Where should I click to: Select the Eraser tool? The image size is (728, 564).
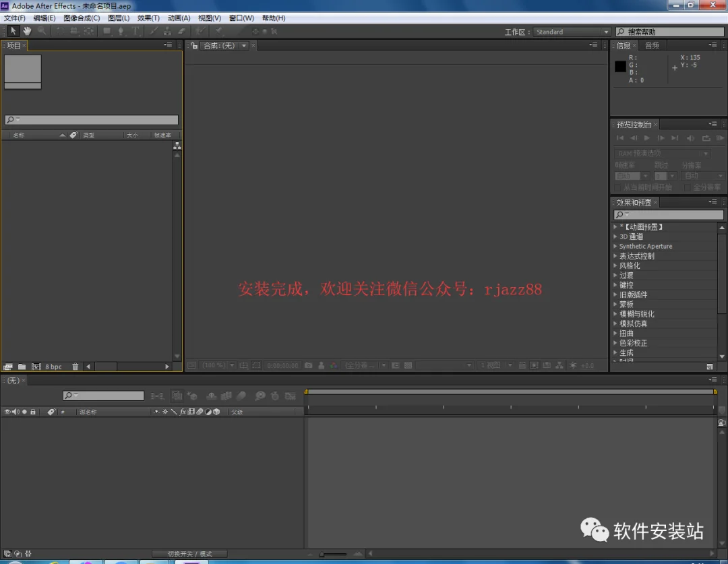click(182, 31)
